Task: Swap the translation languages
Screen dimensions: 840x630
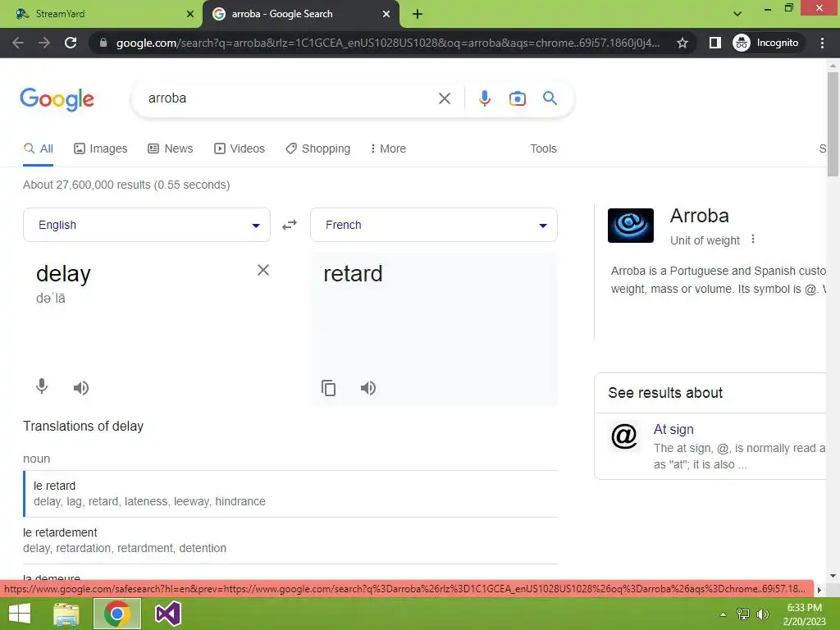Action: pyautogui.click(x=290, y=225)
